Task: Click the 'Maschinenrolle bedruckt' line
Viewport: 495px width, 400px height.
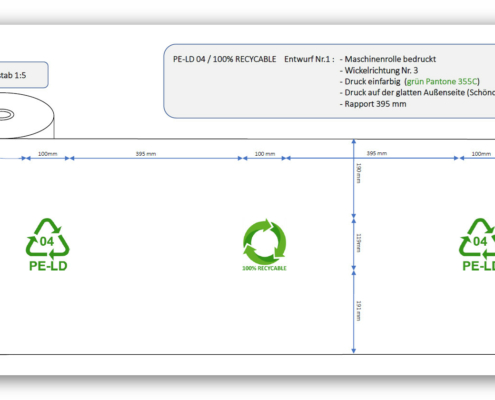Action: tap(388, 59)
